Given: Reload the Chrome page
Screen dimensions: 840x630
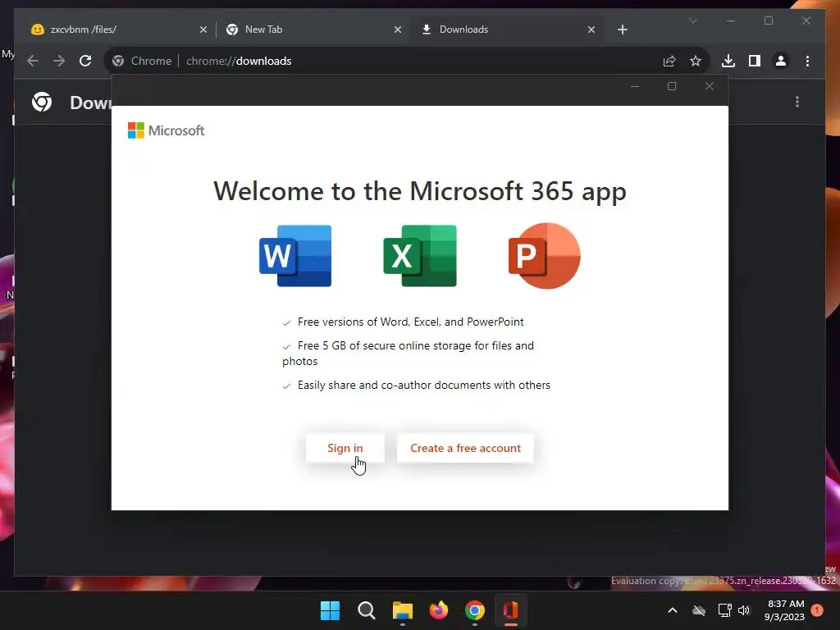Looking at the screenshot, I should tap(85, 61).
